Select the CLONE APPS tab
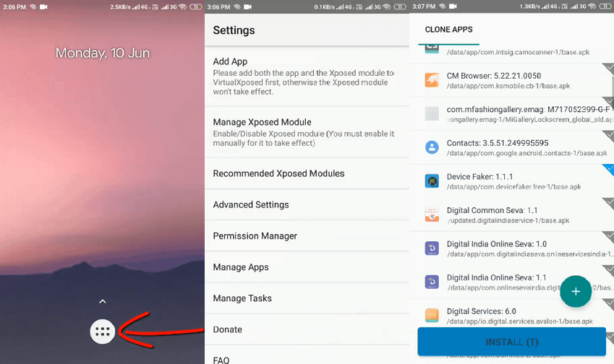 click(449, 30)
